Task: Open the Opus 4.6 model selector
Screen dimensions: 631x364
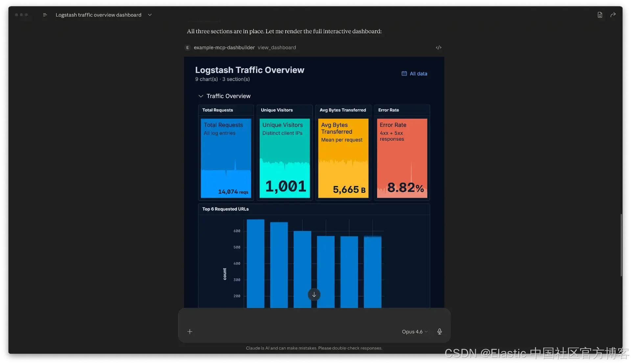Action: coord(414,332)
